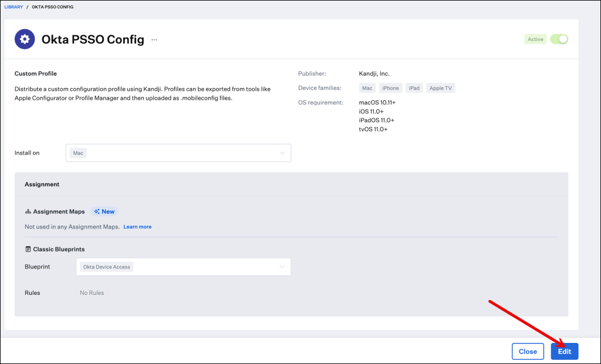Click the Close button
The height and width of the screenshot is (364, 601).
click(528, 351)
